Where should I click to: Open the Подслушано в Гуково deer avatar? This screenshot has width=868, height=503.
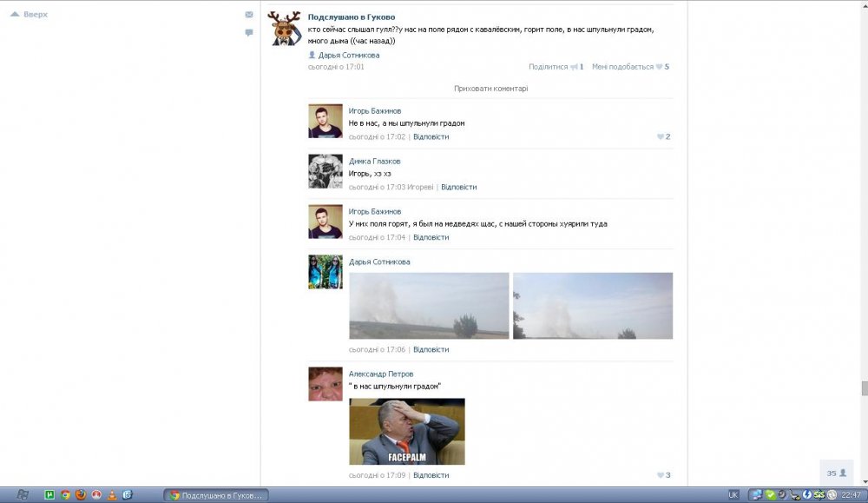click(x=285, y=29)
